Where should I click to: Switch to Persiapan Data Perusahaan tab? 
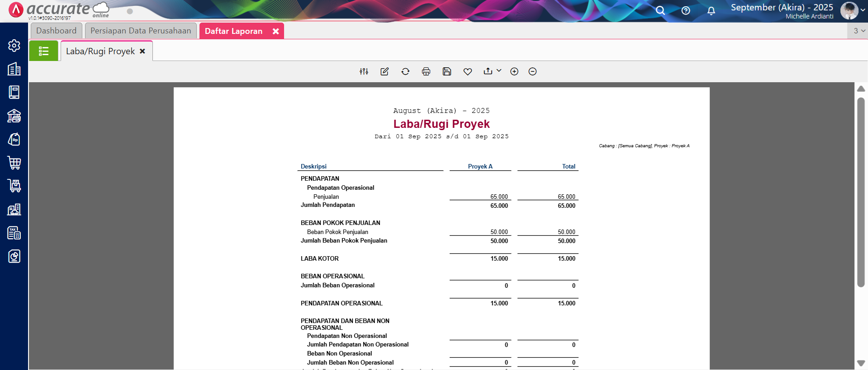141,31
